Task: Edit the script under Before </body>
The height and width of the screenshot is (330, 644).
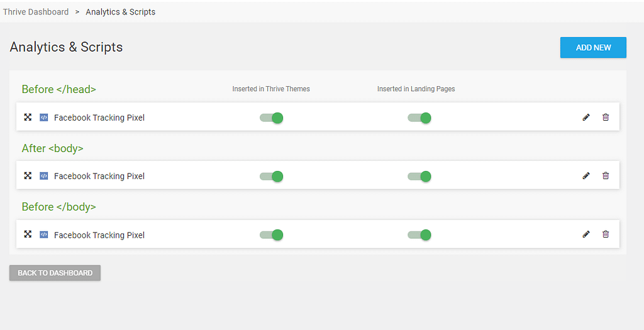Action: click(586, 234)
